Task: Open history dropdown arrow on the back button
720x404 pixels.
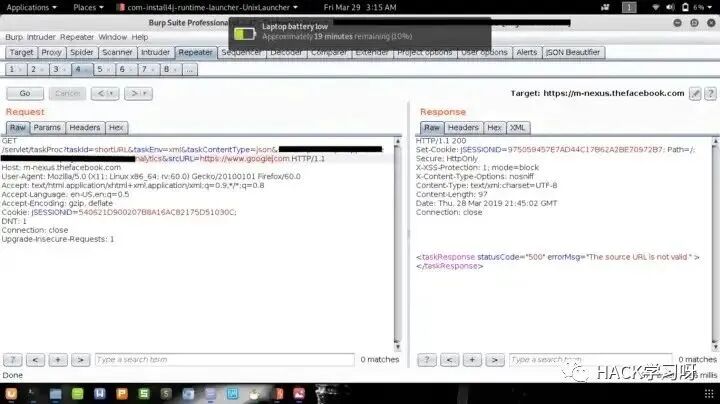Action: click(x=111, y=94)
